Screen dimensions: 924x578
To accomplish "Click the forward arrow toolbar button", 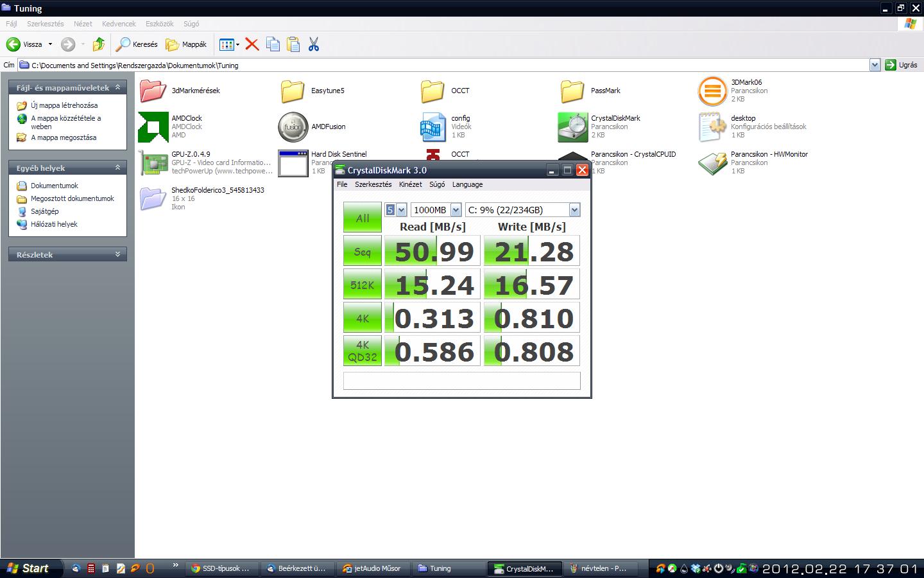I will click(68, 44).
